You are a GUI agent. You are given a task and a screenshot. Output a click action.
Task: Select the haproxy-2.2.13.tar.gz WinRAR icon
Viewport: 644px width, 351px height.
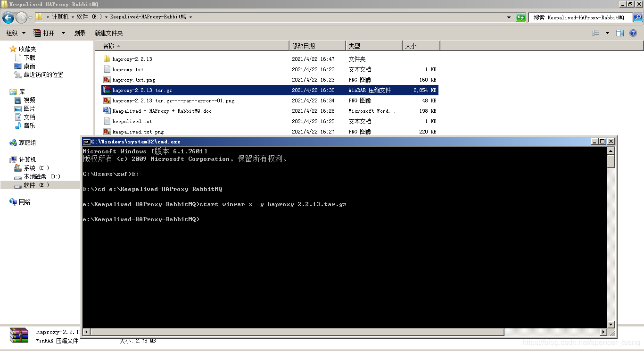[x=107, y=90]
